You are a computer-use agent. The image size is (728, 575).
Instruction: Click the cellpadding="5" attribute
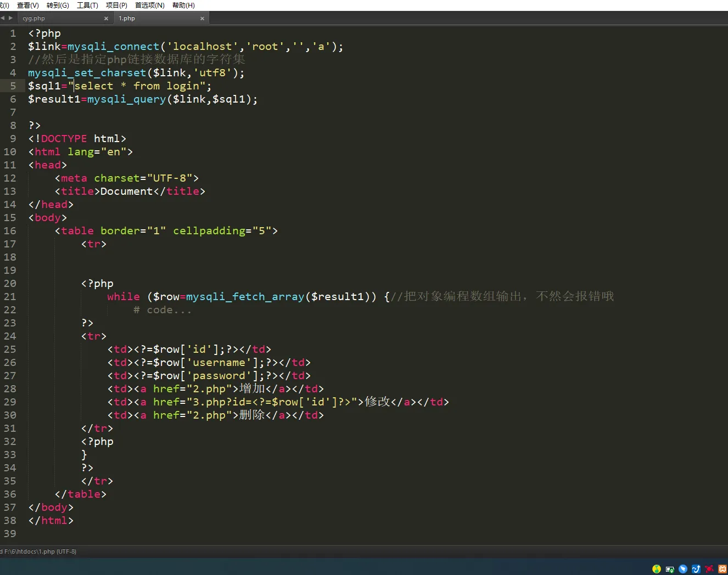click(222, 231)
